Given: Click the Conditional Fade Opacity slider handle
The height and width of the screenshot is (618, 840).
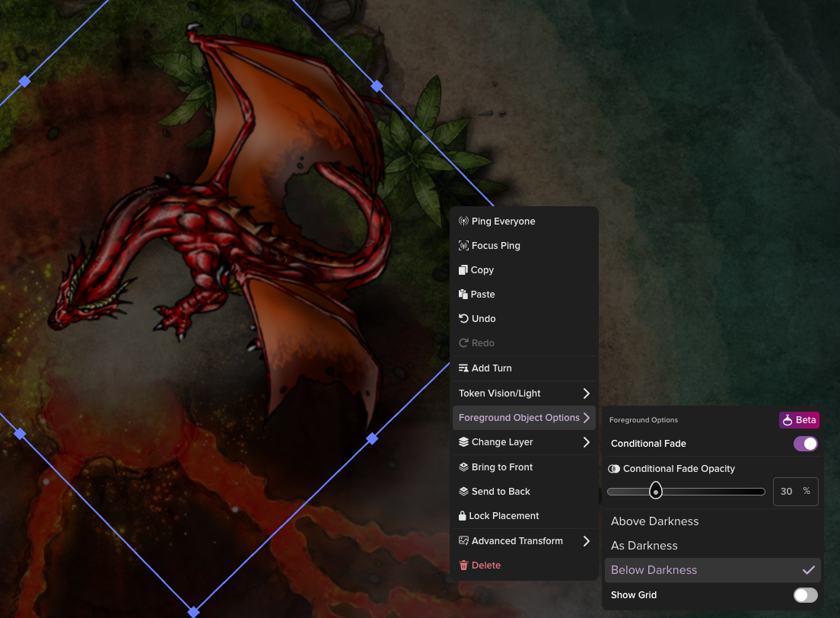Looking at the screenshot, I should point(655,491).
